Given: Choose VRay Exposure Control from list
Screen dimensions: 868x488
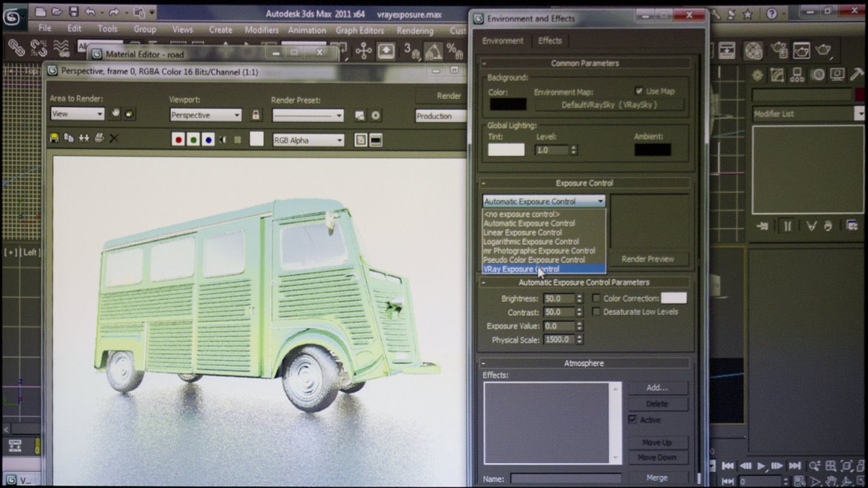Looking at the screenshot, I should pos(545,269).
